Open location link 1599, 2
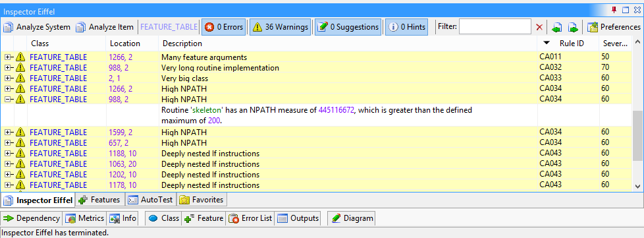644x238 pixels. pos(121,132)
